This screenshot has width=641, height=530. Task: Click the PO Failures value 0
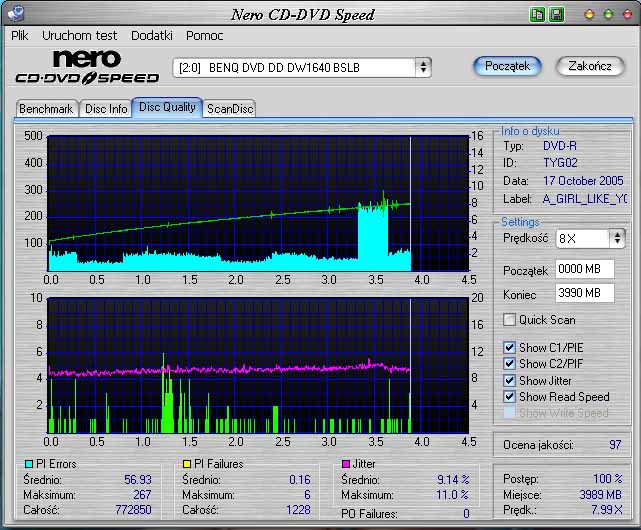tap(466, 514)
